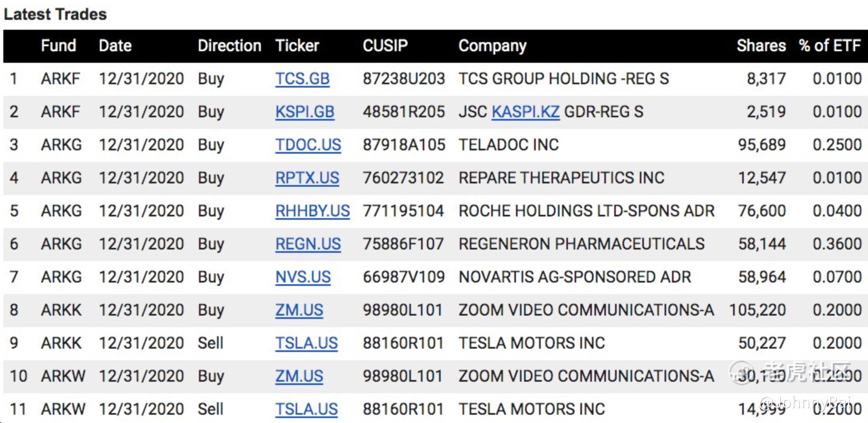Click the % of ETF column header
The image size is (868, 423).
(x=830, y=45)
